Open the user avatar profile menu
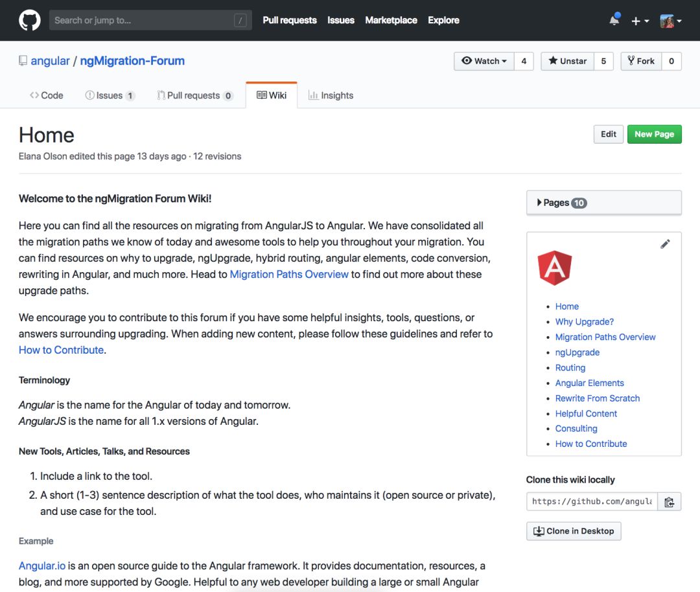This screenshot has height=592, width=700. coord(670,21)
